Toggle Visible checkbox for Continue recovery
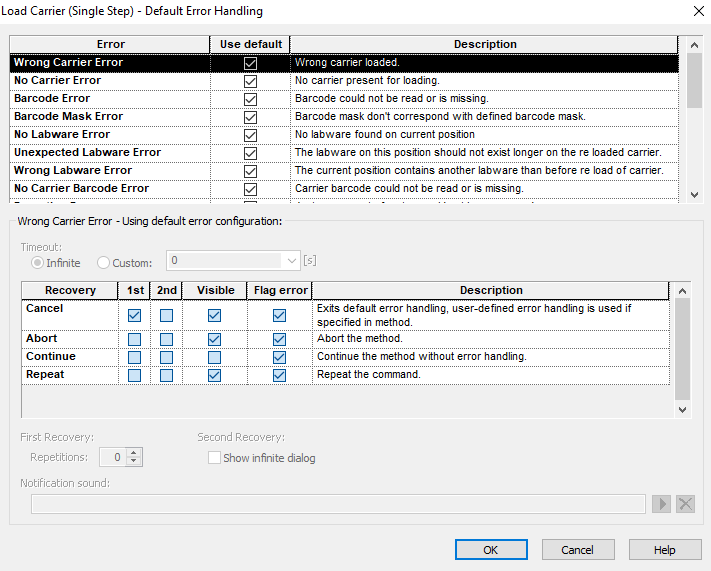 [x=216, y=357]
